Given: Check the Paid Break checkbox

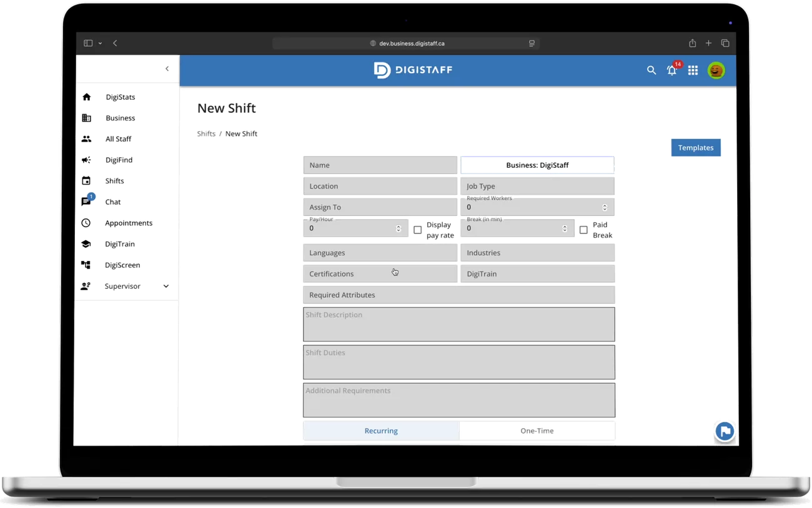Looking at the screenshot, I should [x=583, y=230].
